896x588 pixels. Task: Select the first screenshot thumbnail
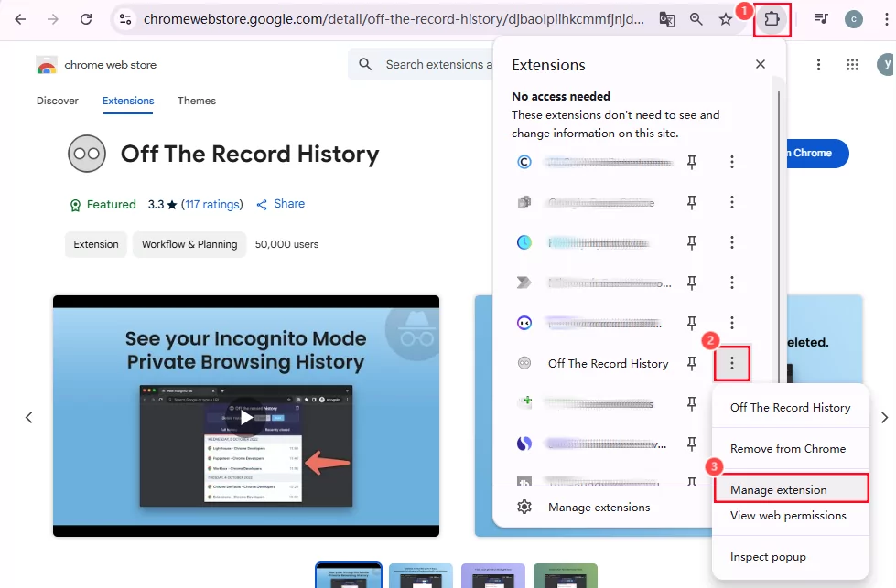[349, 575]
